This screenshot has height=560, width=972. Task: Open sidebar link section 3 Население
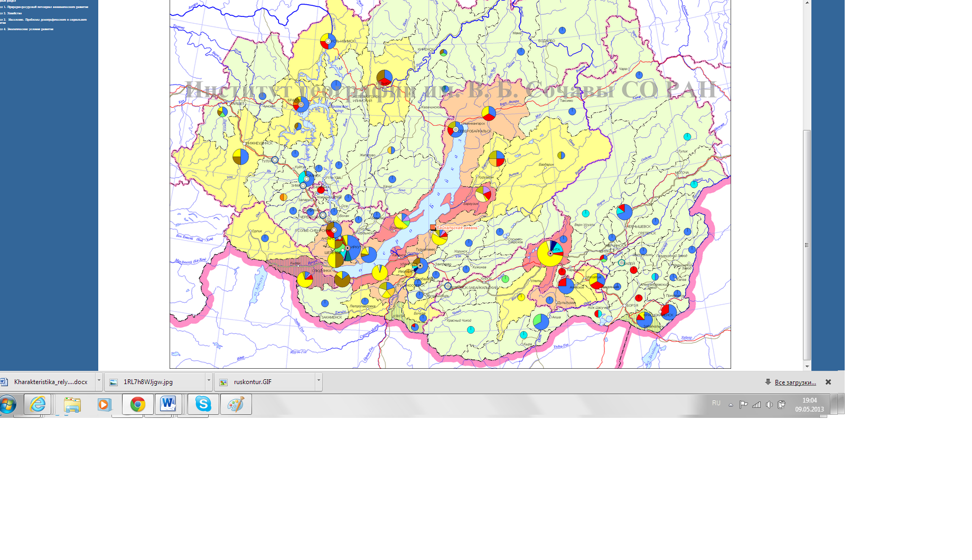(x=44, y=21)
